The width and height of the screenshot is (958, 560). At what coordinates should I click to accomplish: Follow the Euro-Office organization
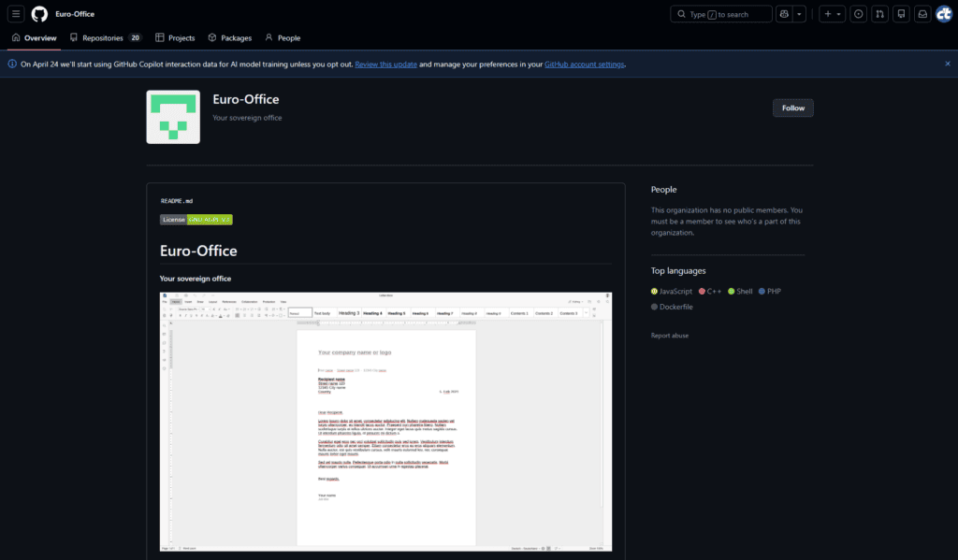tap(792, 108)
